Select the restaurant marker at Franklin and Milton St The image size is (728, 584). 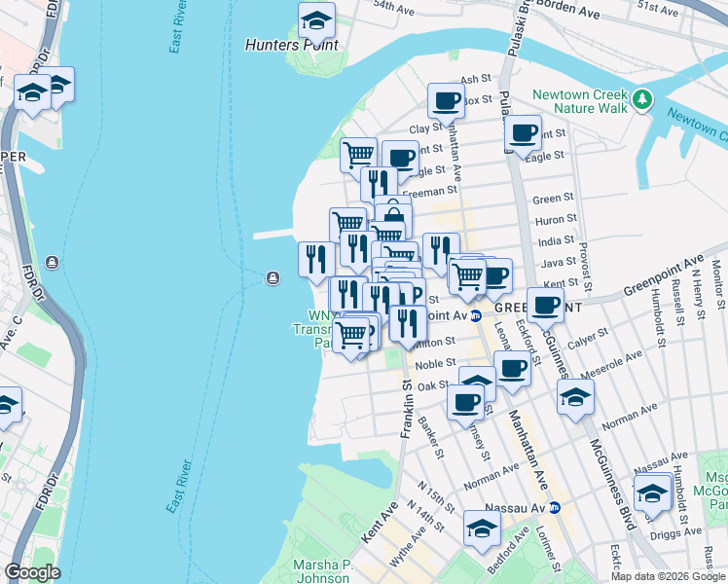pyautogui.click(x=408, y=325)
